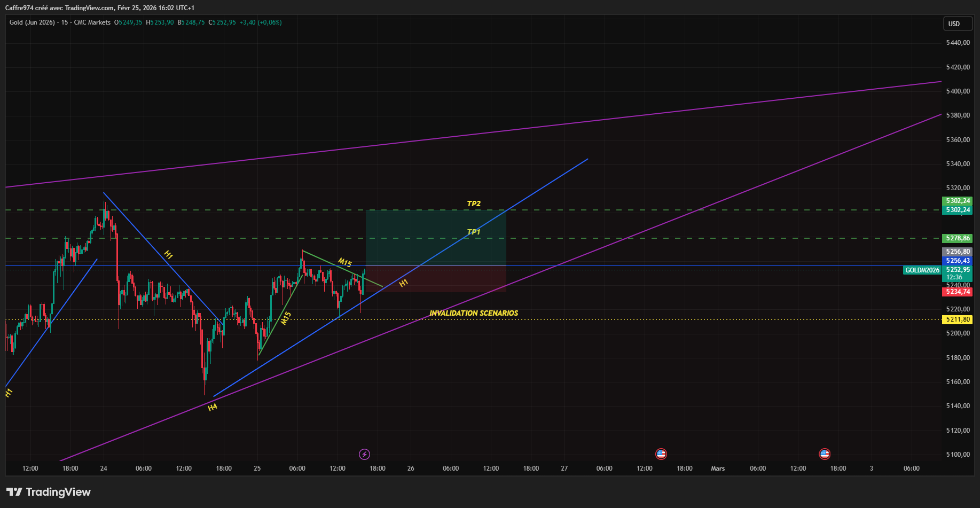Viewport: 980px width, 508px height.
Task: Select the INVALIDATION SCENARIOS text label
Action: 474,313
